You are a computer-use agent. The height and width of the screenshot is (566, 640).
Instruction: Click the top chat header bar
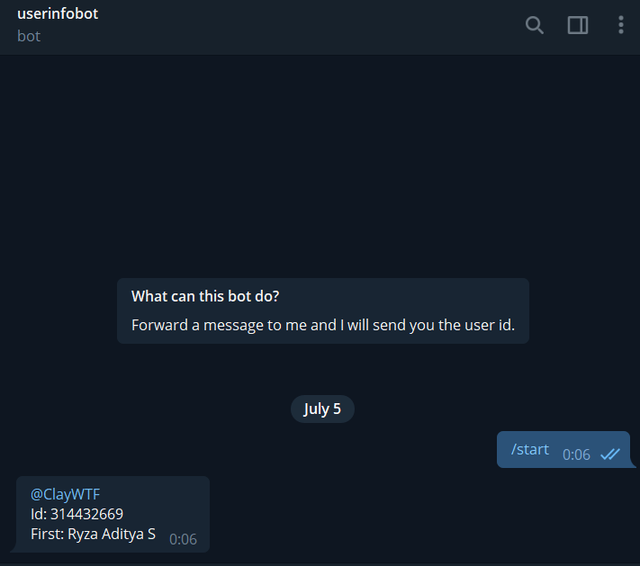[320, 27]
